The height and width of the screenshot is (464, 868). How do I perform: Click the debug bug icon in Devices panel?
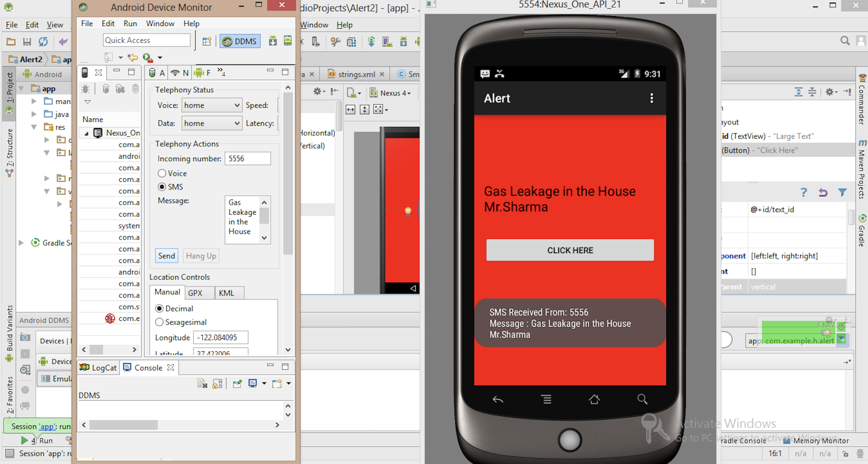pyautogui.click(x=85, y=89)
